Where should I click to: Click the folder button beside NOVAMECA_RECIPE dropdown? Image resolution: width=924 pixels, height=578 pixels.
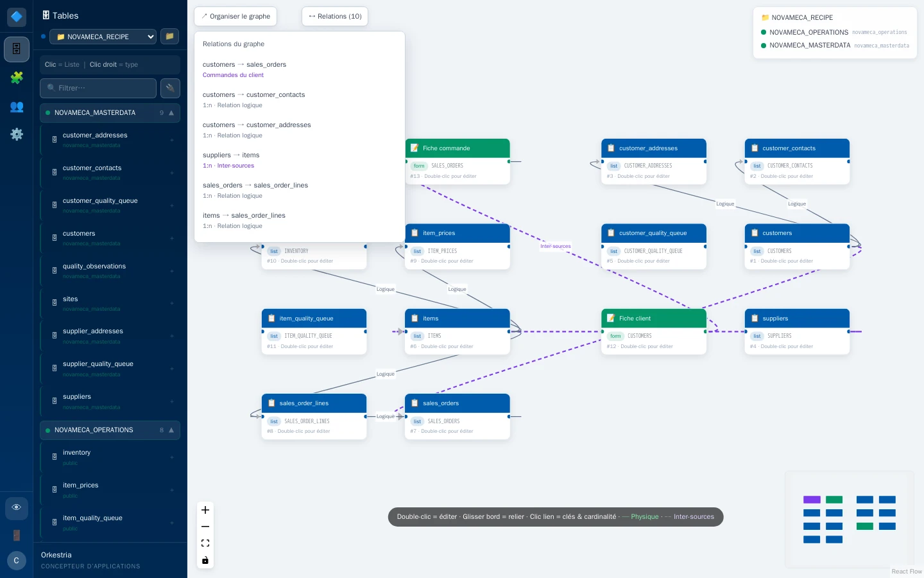tap(169, 37)
